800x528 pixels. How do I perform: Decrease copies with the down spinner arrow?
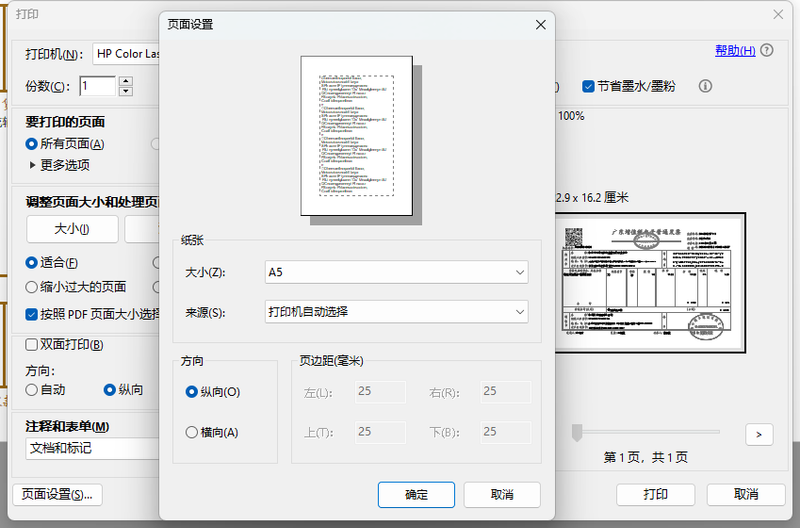[126, 91]
